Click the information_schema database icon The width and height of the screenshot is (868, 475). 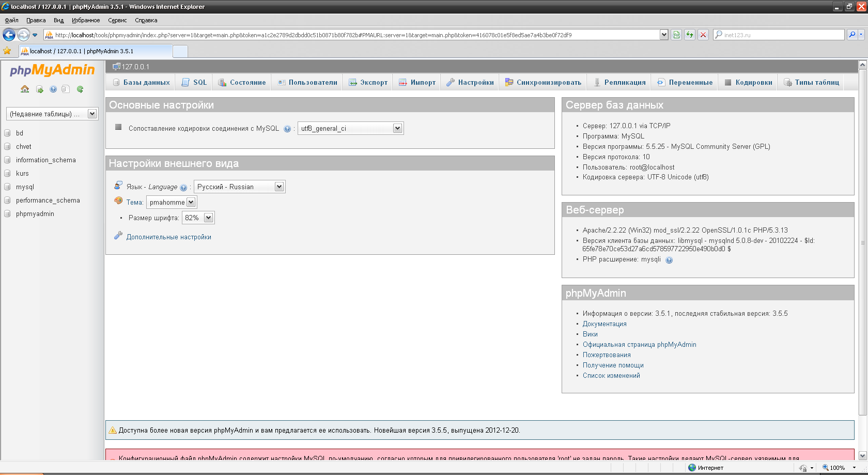click(7, 160)
